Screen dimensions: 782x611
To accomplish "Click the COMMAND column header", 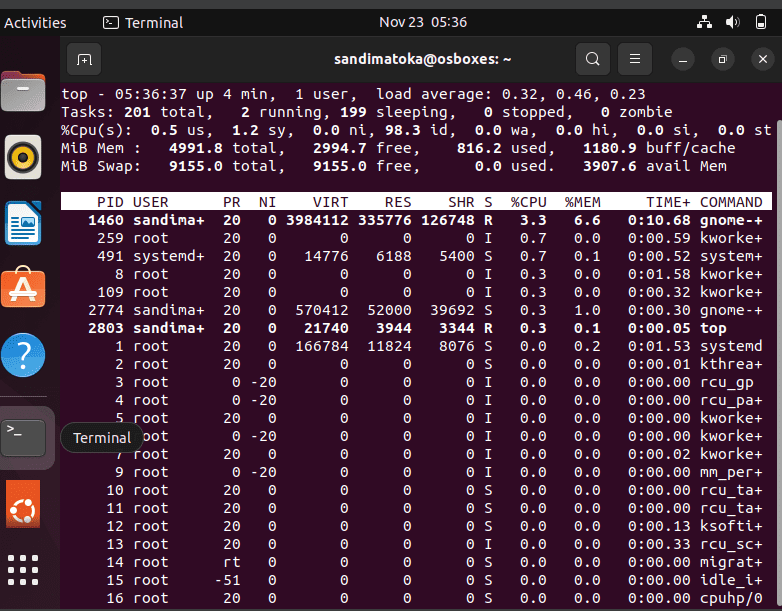I will point(731,202).
